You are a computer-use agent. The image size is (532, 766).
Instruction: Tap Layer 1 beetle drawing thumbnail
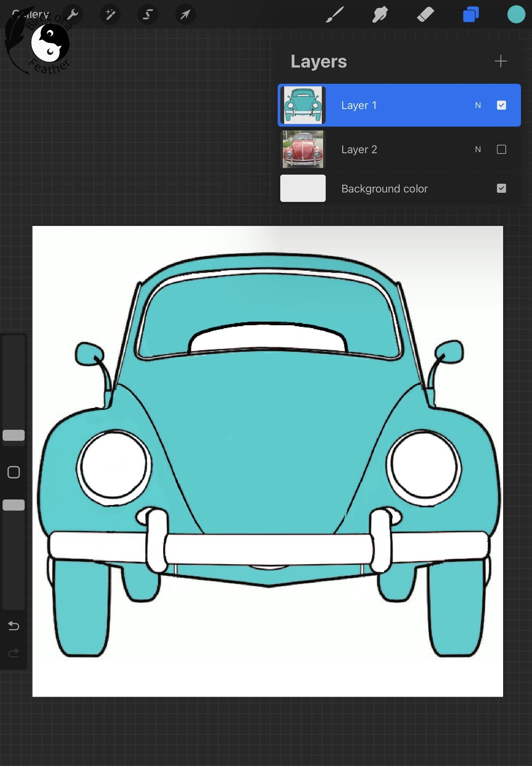[x=303, y=105]
